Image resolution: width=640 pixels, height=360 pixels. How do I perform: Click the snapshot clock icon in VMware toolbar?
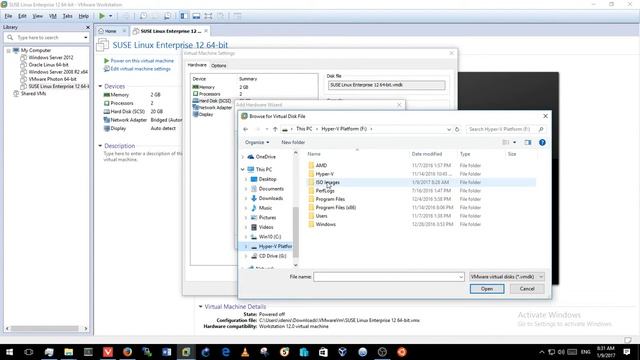pyautogui.click(x=143, y=16)
